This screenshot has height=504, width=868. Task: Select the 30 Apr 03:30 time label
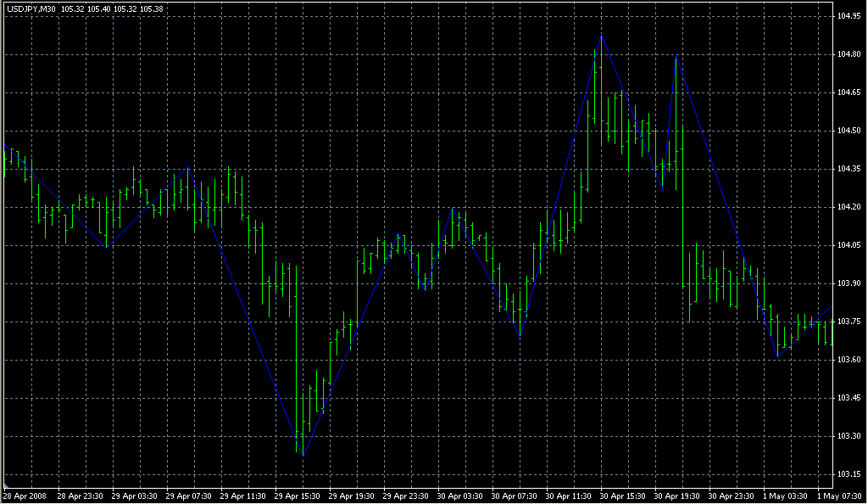coord(460,496)
